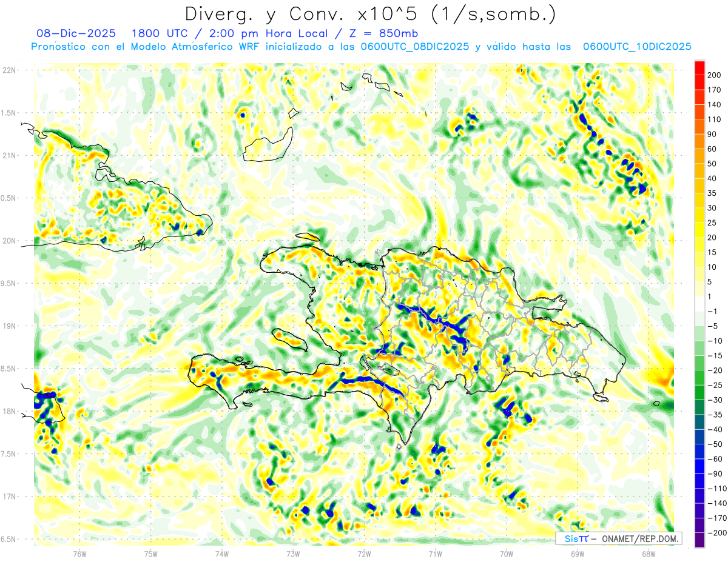Click the "-10" colorbar value
Image resolution: width=728 pixels, height=562 pixels.
716,341
